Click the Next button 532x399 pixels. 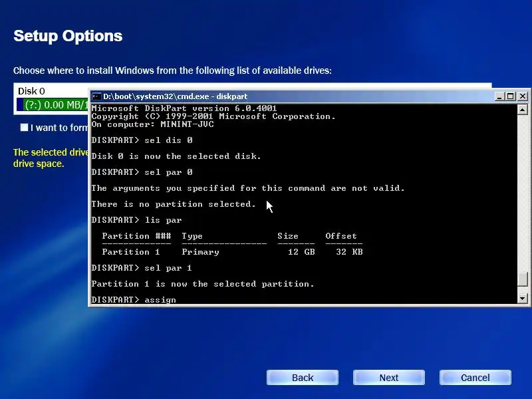[x=389, y=377]
